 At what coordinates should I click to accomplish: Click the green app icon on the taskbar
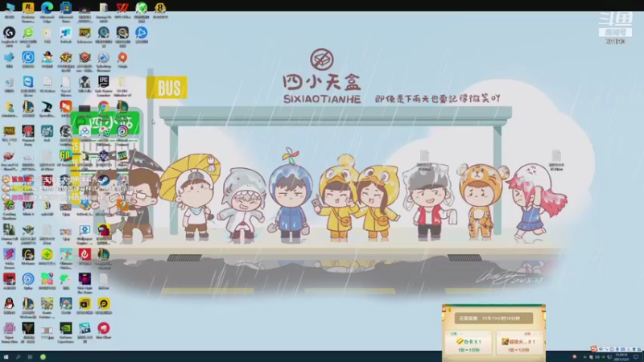pyautogui.click(x=43, y=357)
